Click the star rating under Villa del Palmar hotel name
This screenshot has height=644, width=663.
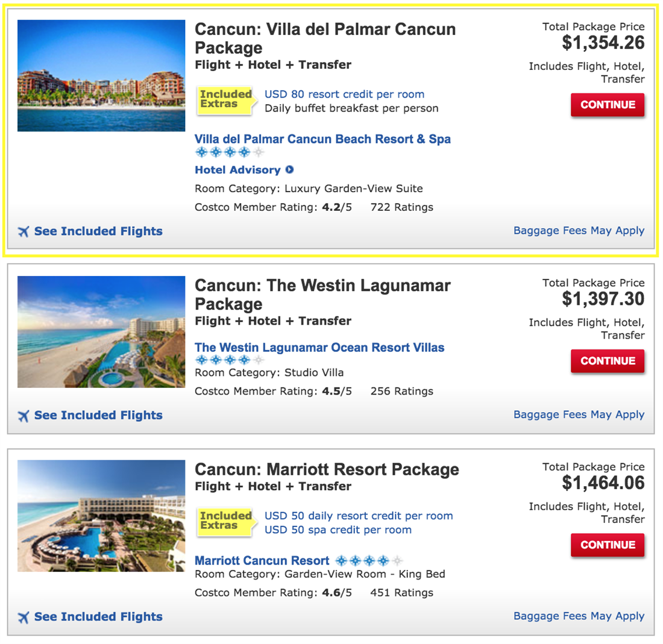pyautogui.click(x=229, y=152)
